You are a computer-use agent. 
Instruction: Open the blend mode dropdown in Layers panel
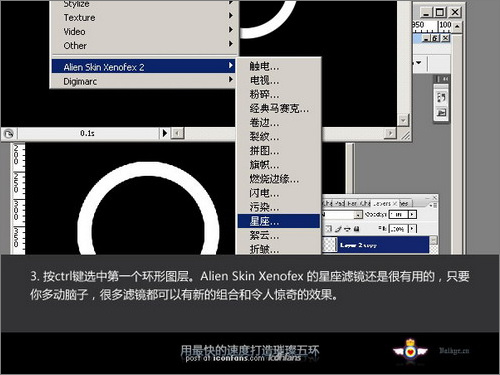pos(358,215)
